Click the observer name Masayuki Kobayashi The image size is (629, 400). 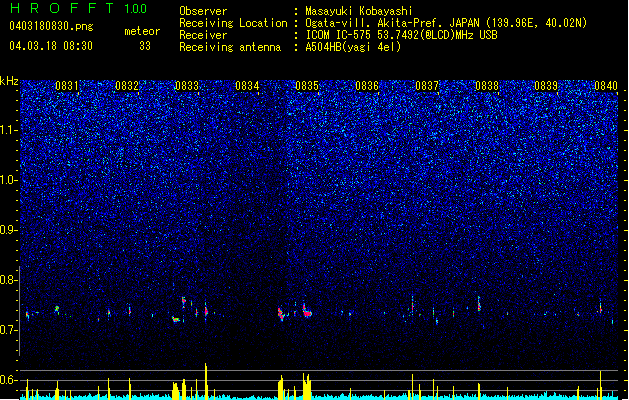[x=359, y=11]
